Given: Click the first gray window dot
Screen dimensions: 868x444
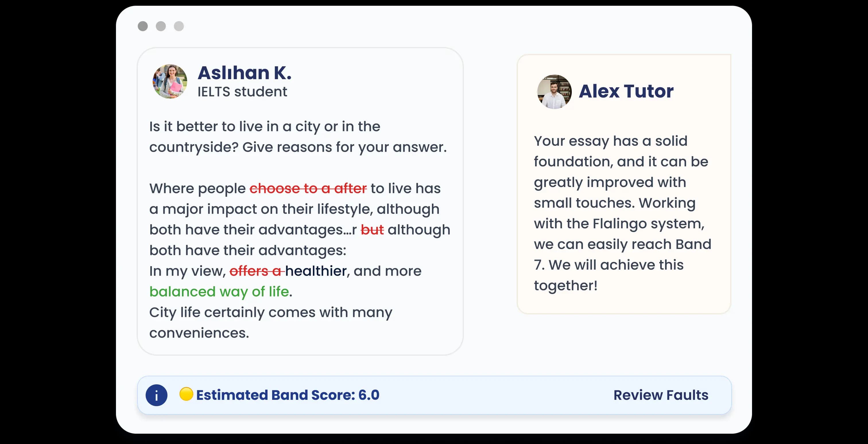Looking at the screenshot, I should tap(143, 26).
